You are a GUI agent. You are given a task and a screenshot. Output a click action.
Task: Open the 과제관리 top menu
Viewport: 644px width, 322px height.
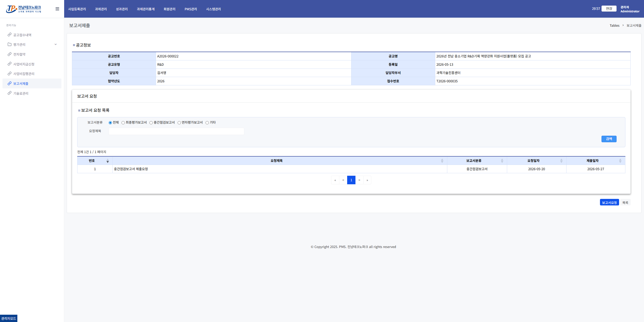tap(101, 9)
